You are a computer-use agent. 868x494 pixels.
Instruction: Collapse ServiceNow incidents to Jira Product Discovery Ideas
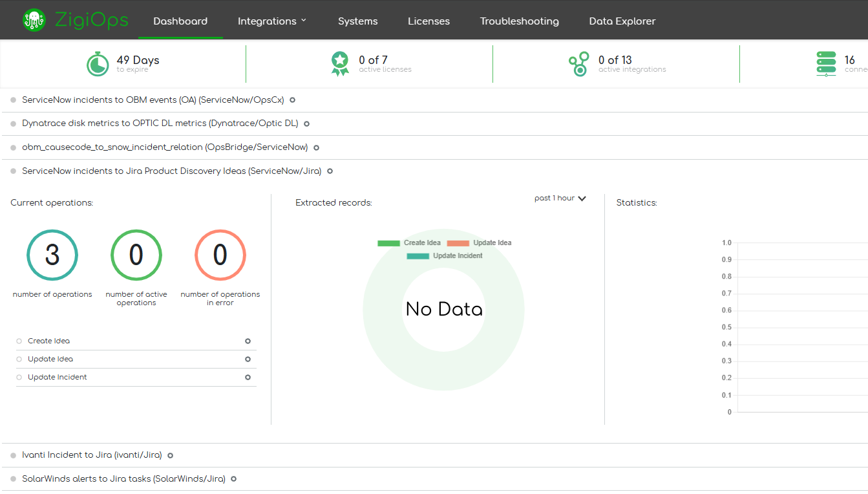(x=171, y=171)
